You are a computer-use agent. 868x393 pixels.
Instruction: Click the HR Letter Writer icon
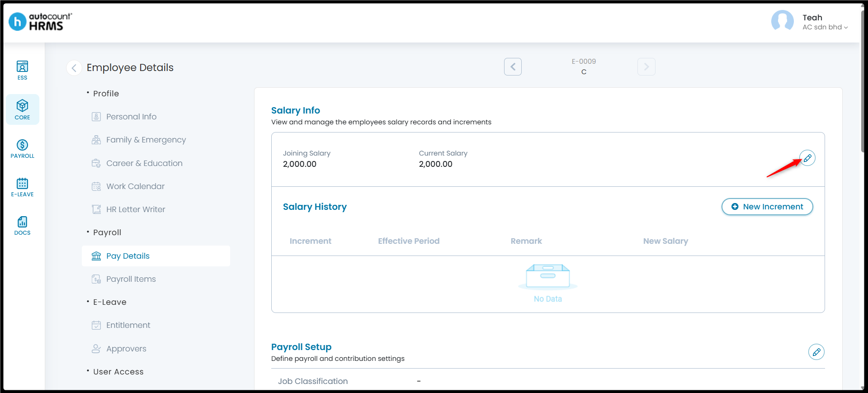click(x=96, y=209)
